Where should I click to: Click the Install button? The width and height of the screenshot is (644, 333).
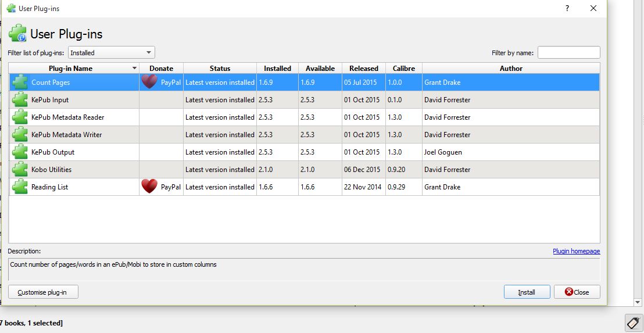527,292
